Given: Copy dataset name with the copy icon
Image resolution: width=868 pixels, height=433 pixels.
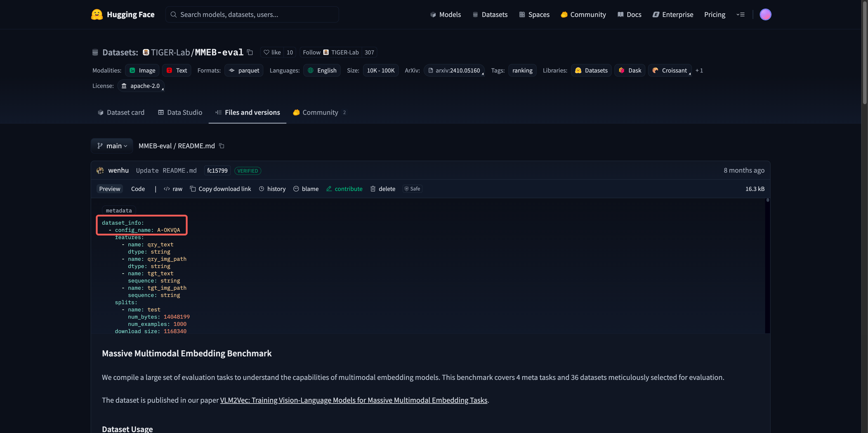Looking at the screenshot, I should (x=250, y=52).
